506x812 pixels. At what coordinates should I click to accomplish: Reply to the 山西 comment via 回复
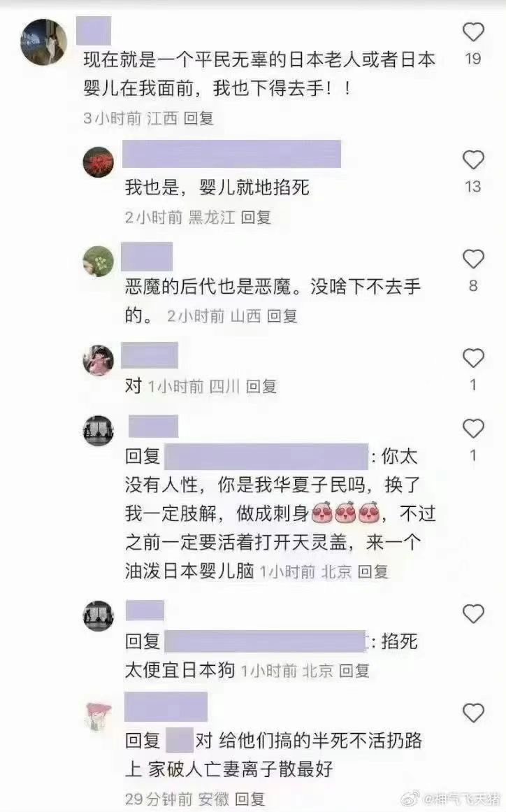click(x=282, y=315)
